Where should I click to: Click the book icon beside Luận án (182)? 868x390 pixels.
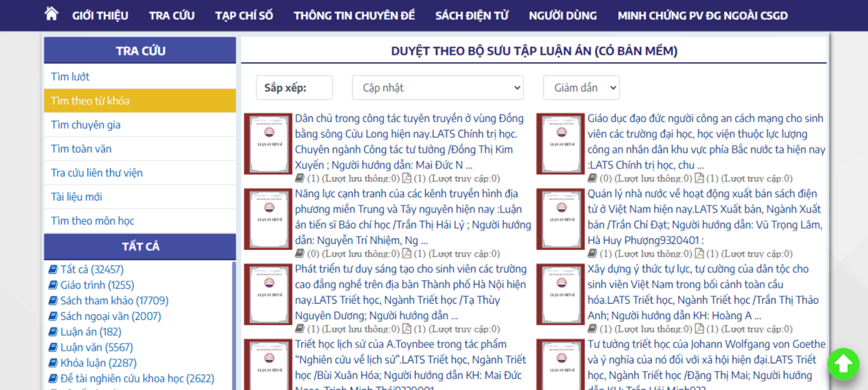pyautogui.click(x=53, y=332)
